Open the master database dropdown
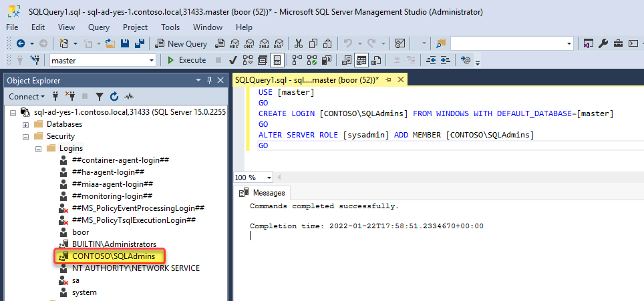Screen dimensions: 644x301 tap(152, 61)
